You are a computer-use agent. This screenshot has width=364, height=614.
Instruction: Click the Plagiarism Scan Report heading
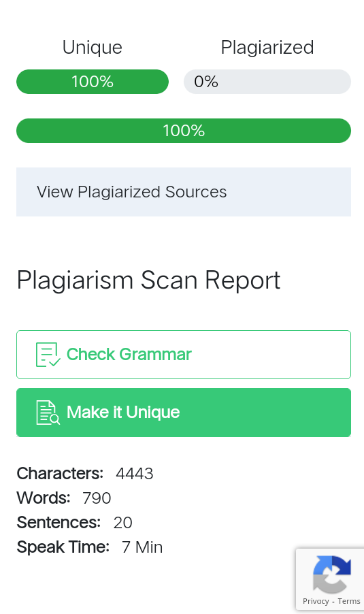[x=148, y=280]
